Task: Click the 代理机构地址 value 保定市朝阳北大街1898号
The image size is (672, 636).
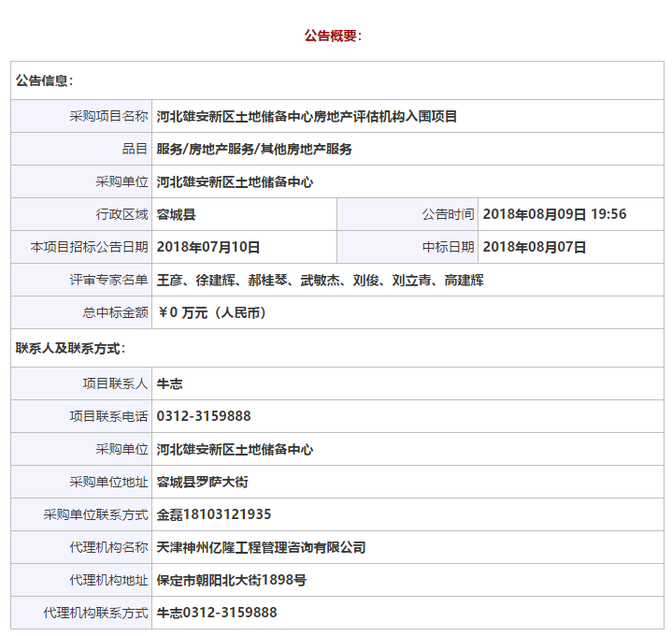Action: 231,580
